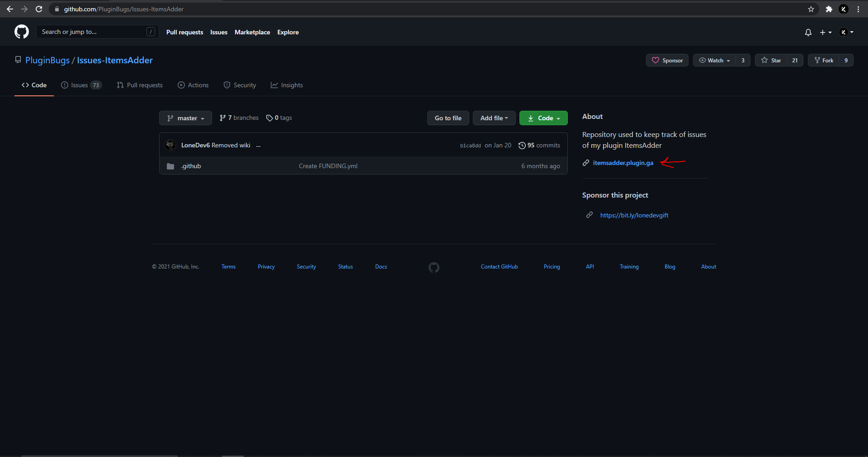Expand the Add file dropdown
868x457 pixels.
(x=494, y=118)
